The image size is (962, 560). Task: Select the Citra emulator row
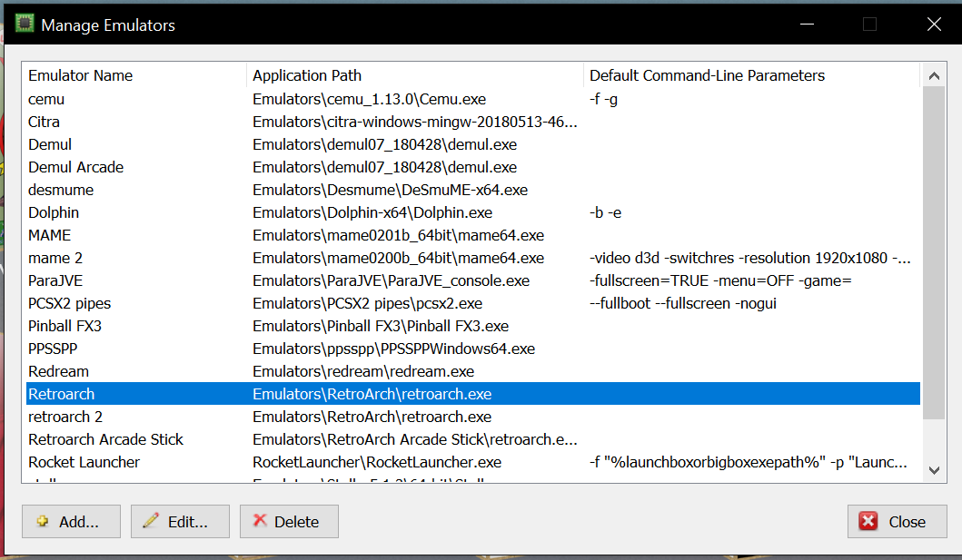coord(473,122)
